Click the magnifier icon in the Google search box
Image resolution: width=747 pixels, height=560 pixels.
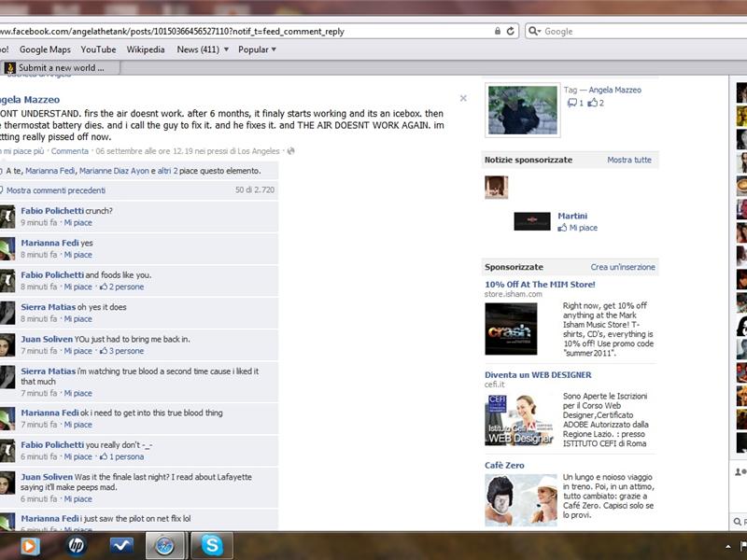pos(533,30)
